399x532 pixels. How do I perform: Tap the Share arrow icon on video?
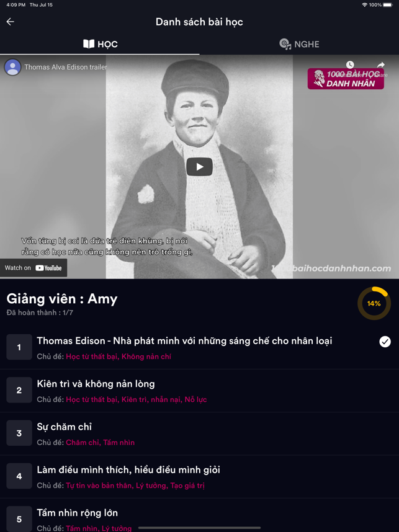380,65
